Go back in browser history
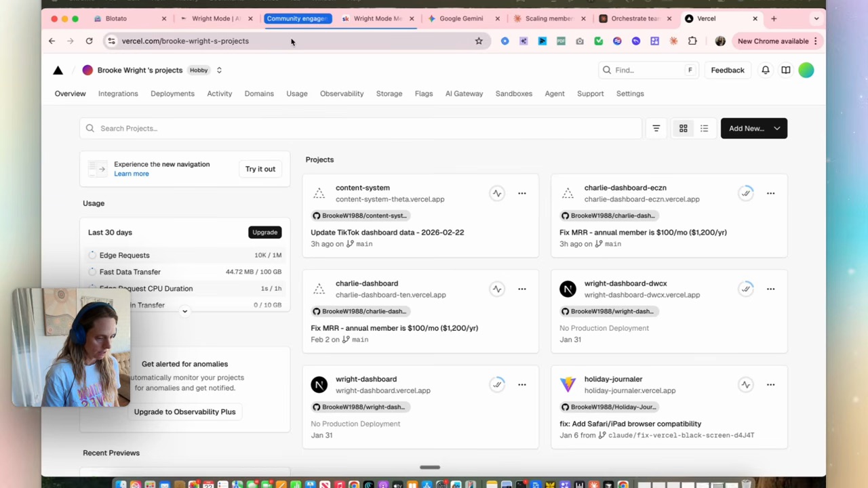 pyautogui.click(x=52, y=41)
